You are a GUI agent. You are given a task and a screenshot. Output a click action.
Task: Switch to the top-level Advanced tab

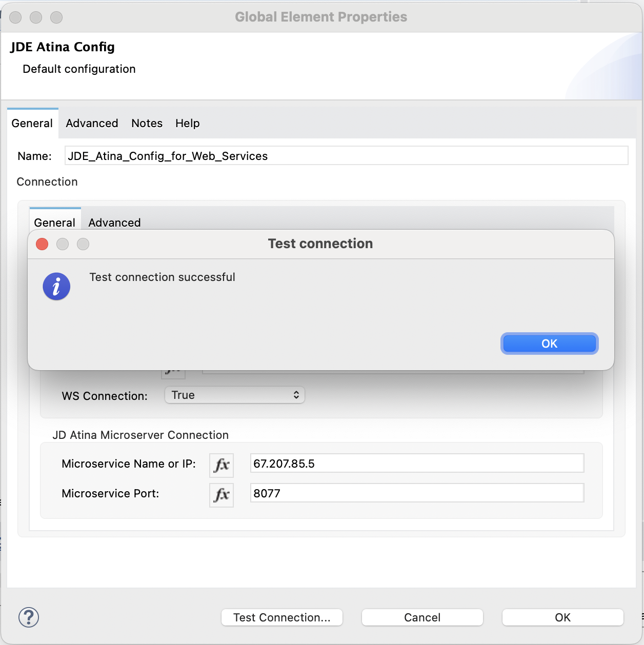pos(92,124)
